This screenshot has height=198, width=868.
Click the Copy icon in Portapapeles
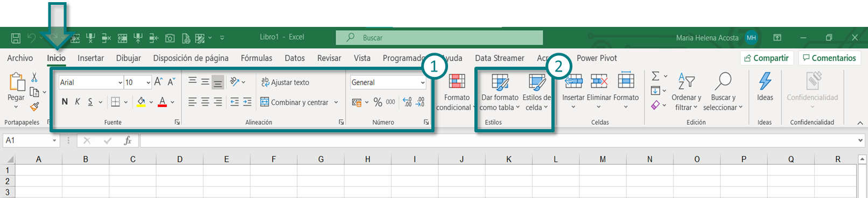point(34,92)
